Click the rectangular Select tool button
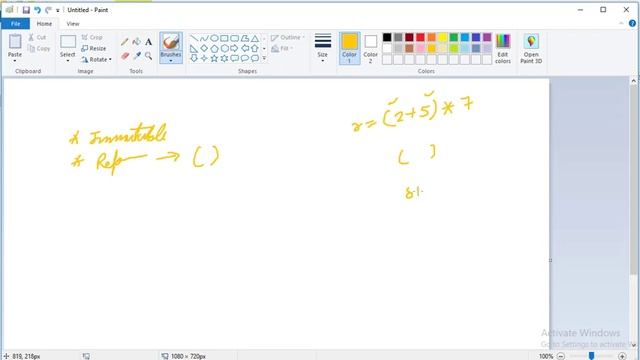Screen dimensions: 640x360 pos(68,42)
